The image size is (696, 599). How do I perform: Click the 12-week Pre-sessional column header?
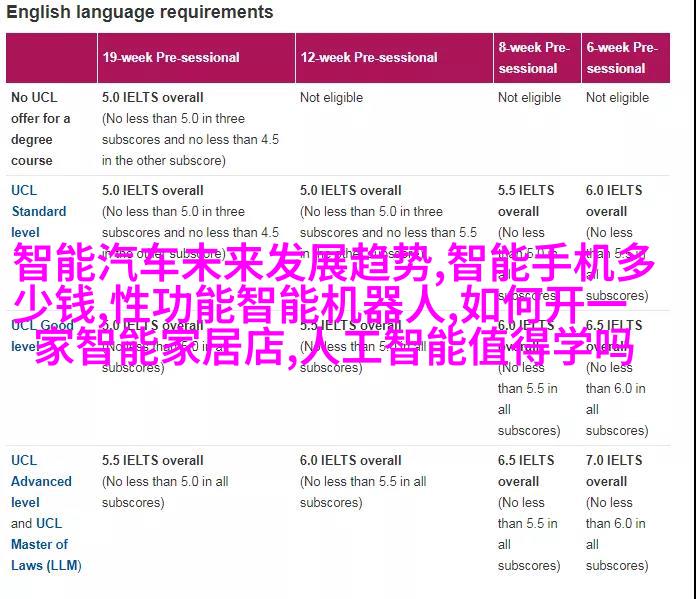(394, 58)
